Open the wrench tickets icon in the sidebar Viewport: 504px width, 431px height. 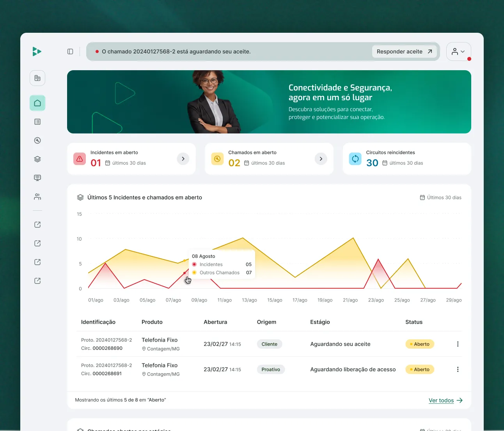(x=37, y=140)
